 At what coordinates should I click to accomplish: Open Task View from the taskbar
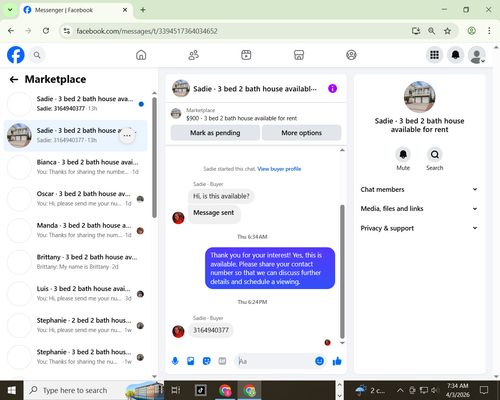[176, 390]
